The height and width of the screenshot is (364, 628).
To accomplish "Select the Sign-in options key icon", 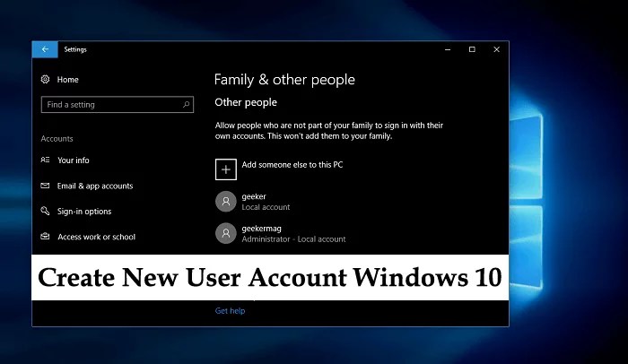I will (45, 211).
